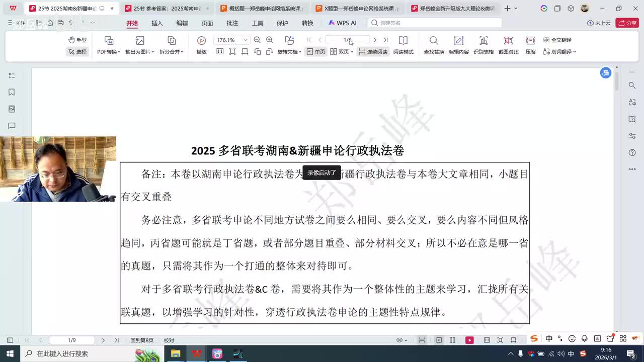Open the right sidebar settings sliders icon
644x362 pixels.
(x=632, y=136)
